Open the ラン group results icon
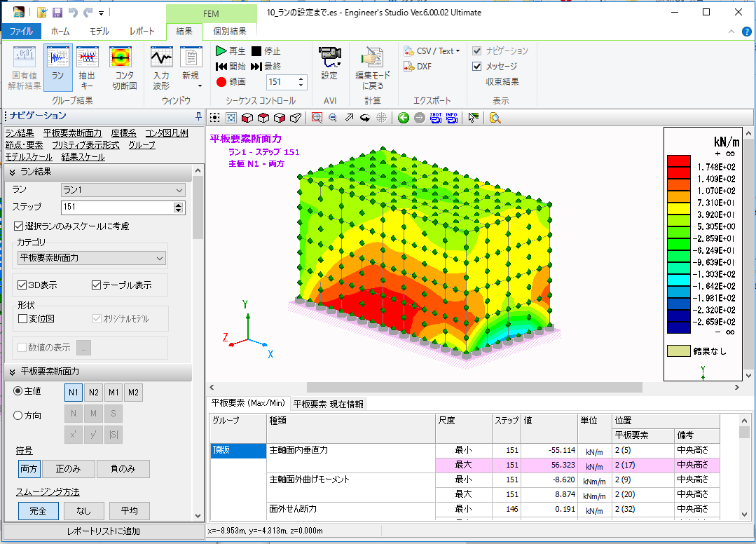Screen dimensions: 756x544 pos(58,67)
